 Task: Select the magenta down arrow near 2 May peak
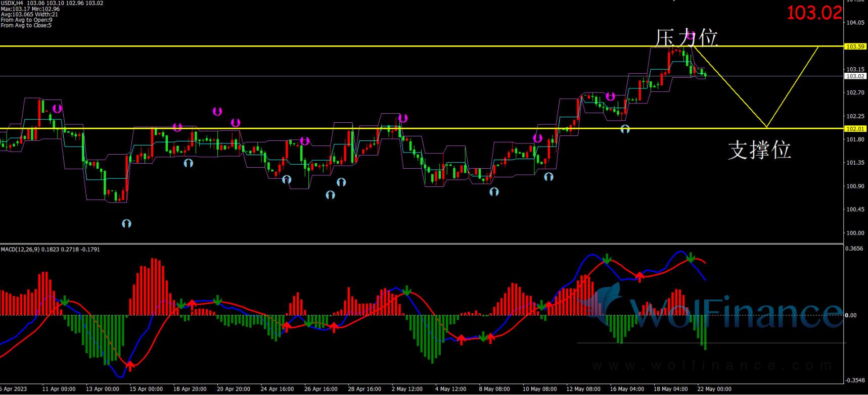point(403,118)
